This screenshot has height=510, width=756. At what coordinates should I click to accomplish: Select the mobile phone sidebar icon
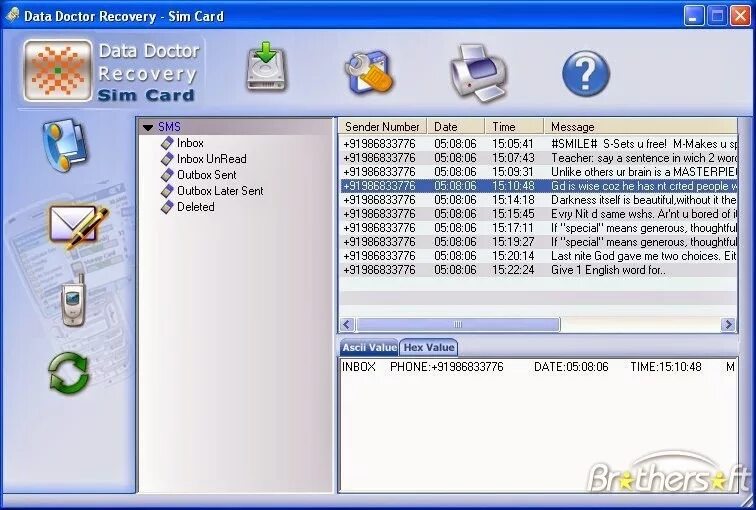click(73, 300)
